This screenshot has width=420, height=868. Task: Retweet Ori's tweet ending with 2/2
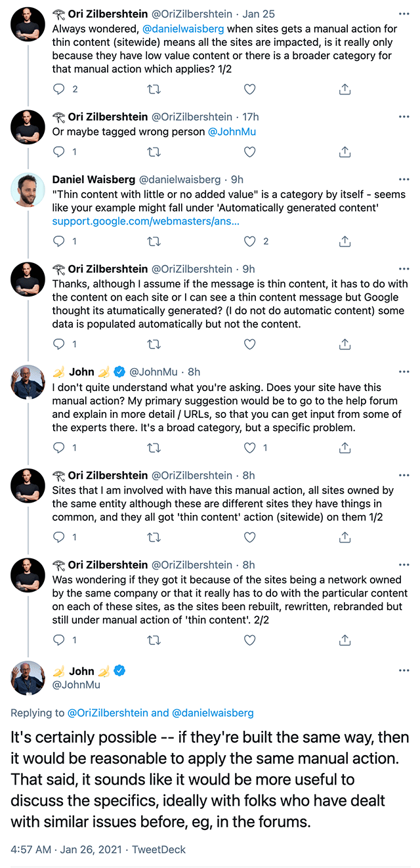(154, 640)
